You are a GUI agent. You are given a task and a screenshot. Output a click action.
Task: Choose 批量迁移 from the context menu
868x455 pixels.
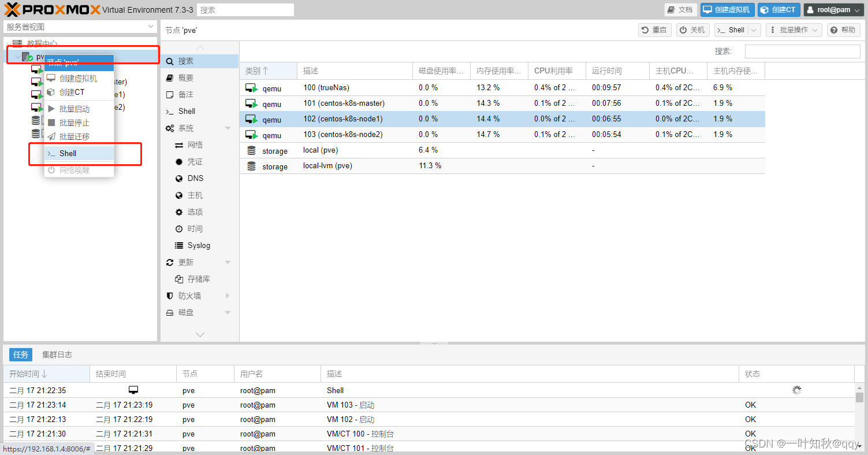click(x=79, y=136)
